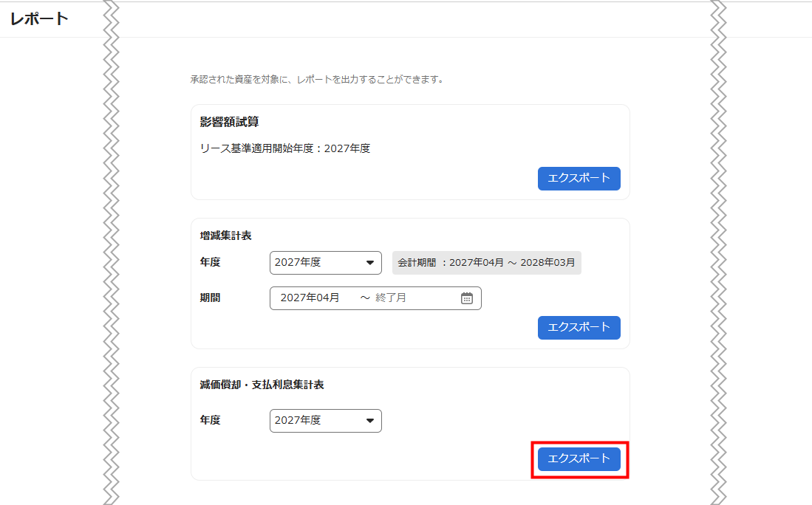Screen dimensions: 812x505
Task: Open the calendar icon in the 期間 field
Action: coord(466,298)
